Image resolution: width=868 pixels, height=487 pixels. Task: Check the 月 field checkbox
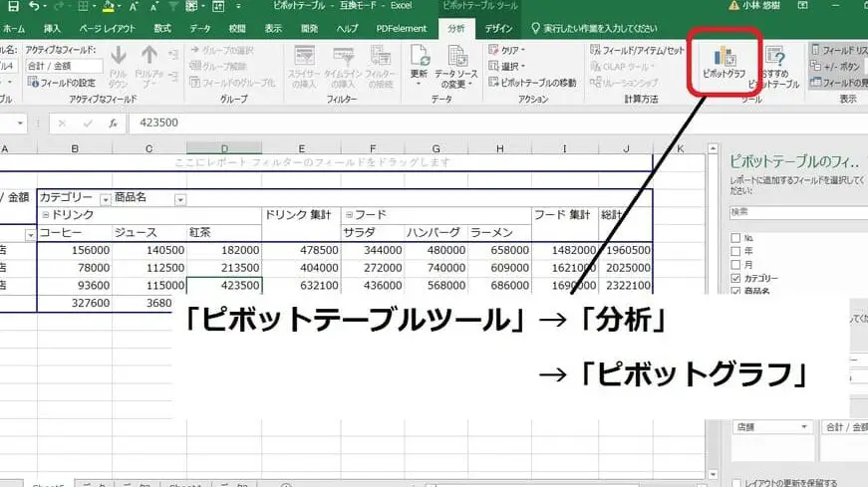(x=735, y=265)
